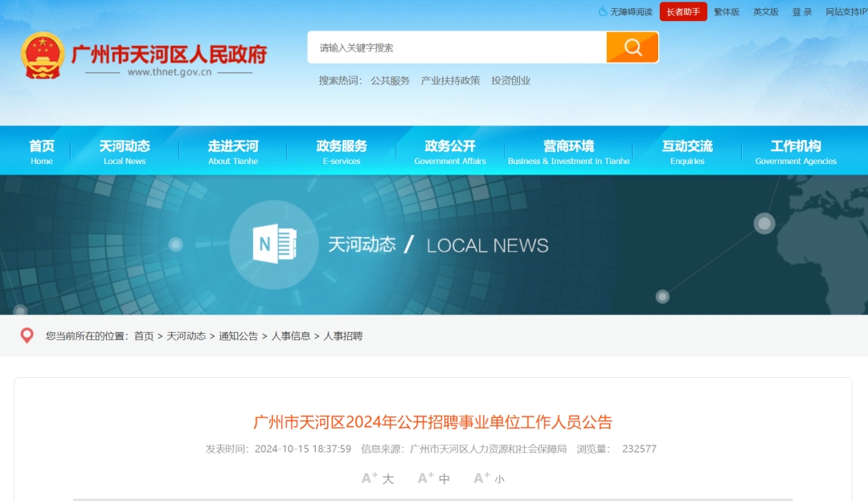Screen dimensions: 868x501
Task: Set font size to medium (中)
Action: 434,478
